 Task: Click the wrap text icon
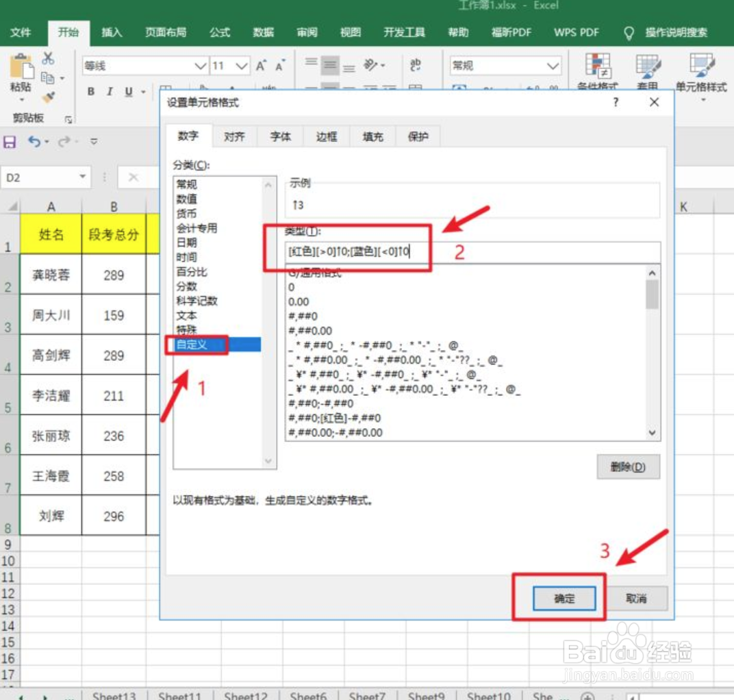pyautogui.click(x=415, y=64)
